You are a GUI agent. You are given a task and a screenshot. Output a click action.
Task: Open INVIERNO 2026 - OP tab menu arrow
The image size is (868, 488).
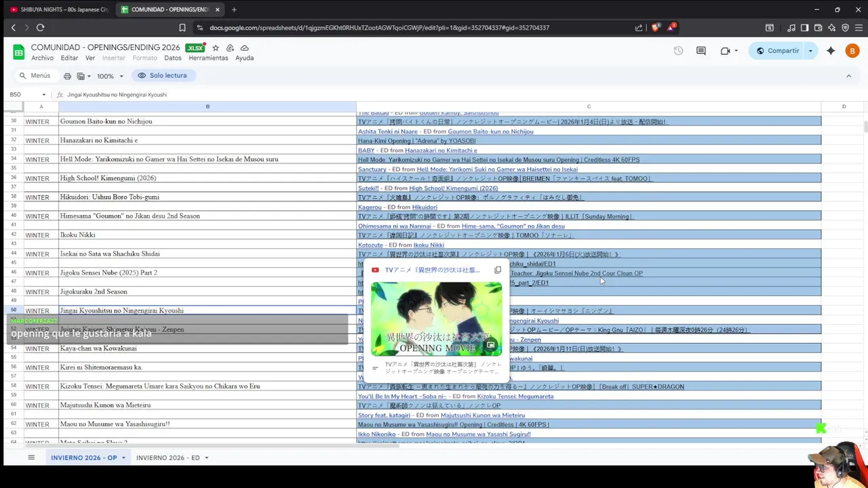click(x=123, y=458)
